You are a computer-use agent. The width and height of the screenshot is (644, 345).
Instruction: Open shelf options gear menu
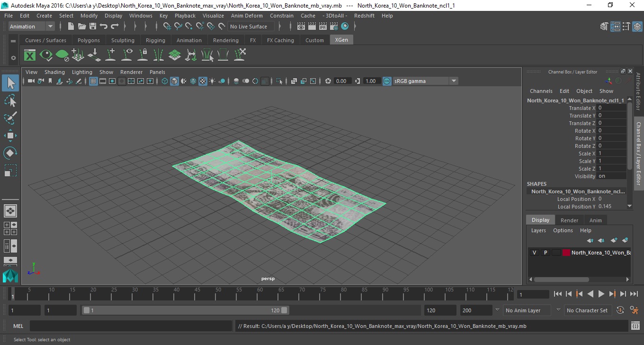pos(13,58)
